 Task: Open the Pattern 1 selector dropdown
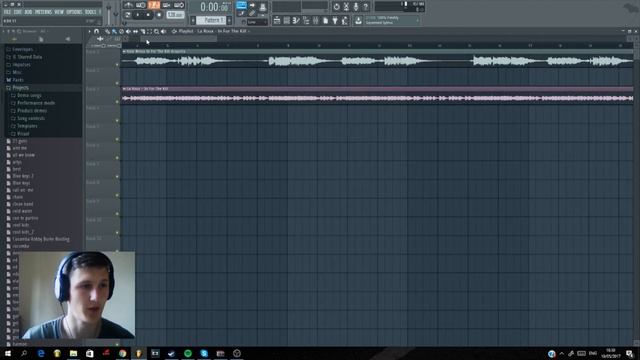(x=211, y=20)
